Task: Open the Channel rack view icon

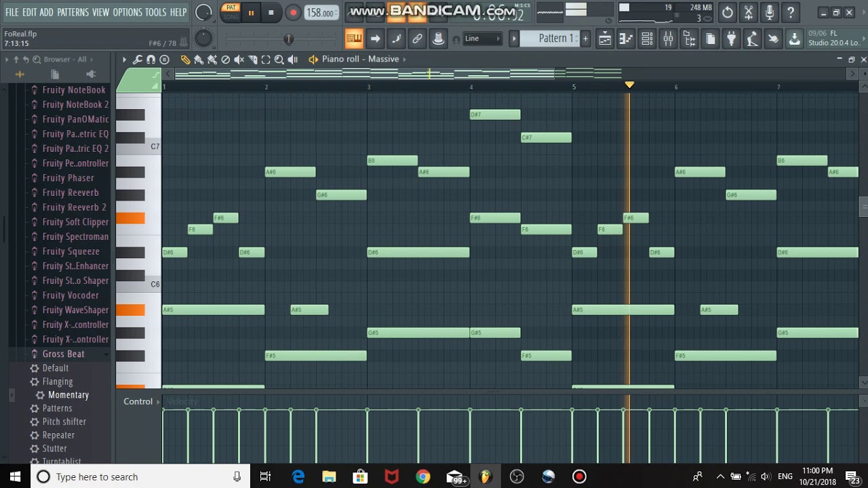Action: point(647,39)
